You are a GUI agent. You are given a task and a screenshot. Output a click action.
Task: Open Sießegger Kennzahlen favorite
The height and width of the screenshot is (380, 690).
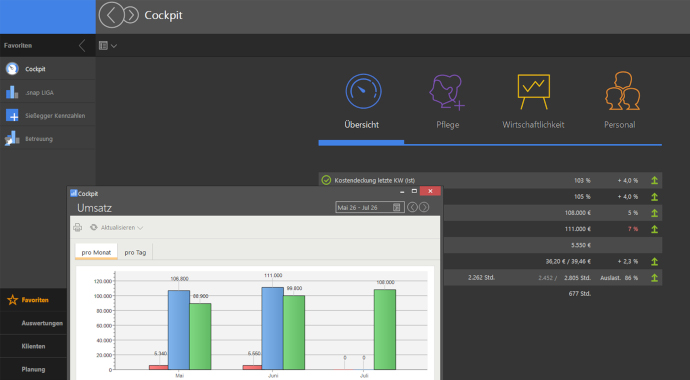(x=48, y=115)
